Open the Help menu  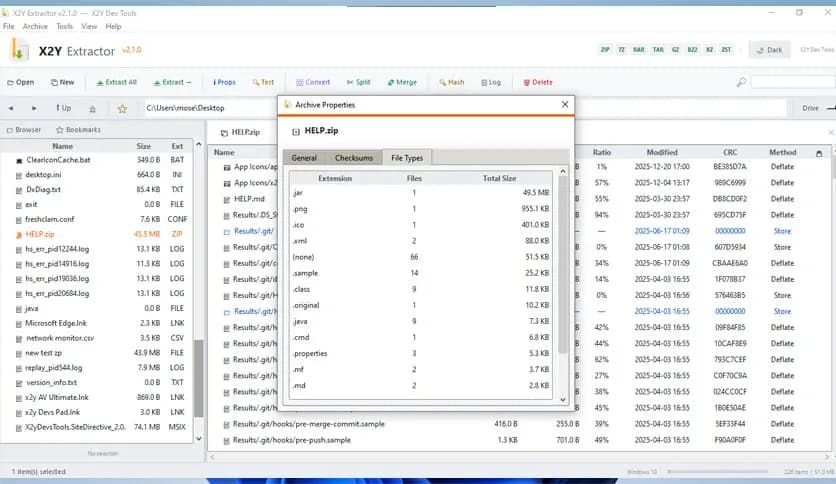(113, 26)
